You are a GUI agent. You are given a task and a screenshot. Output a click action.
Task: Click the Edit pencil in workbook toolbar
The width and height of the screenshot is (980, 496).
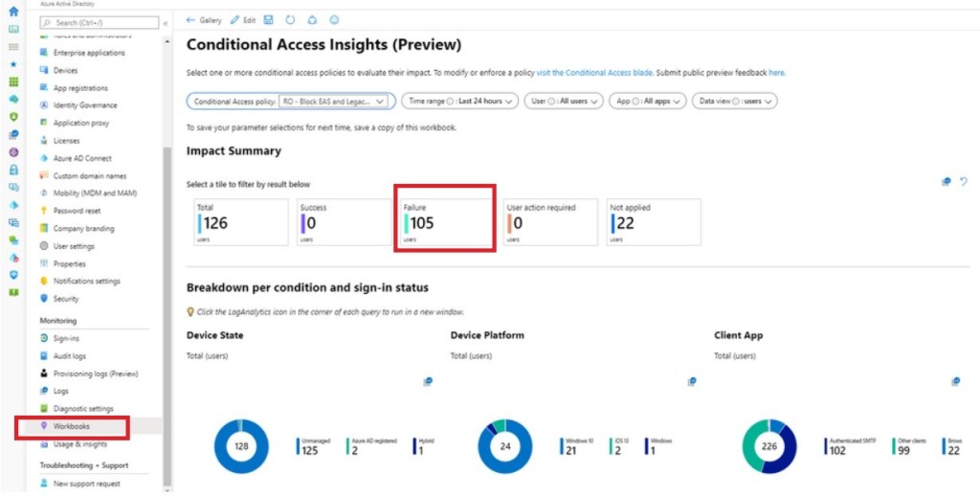[243, 20]
